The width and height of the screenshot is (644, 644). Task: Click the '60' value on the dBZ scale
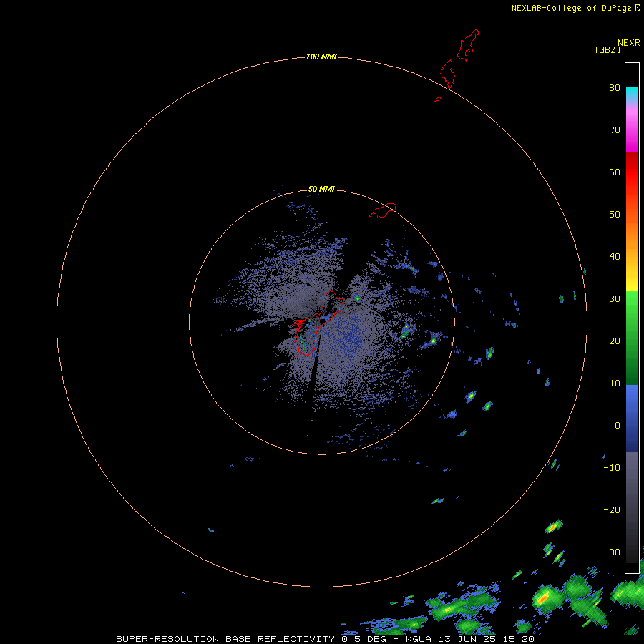click(x=615, y=172)
